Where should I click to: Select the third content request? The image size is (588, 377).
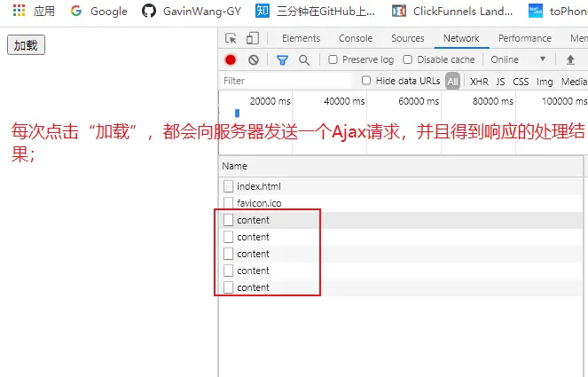click(401, 254)
